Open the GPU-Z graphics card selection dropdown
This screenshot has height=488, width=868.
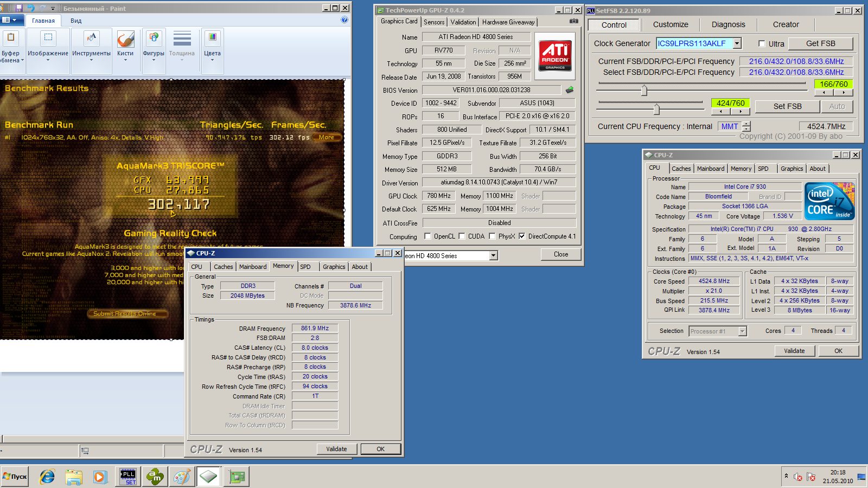(x=493, y=255)
